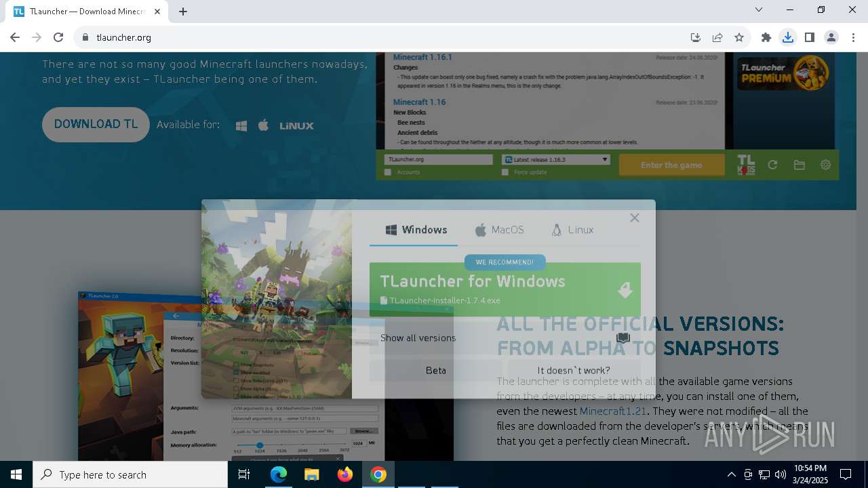Open Chrome downloads tray icon
This screenshot has height=488, width=868.
(x=787, y=37)
